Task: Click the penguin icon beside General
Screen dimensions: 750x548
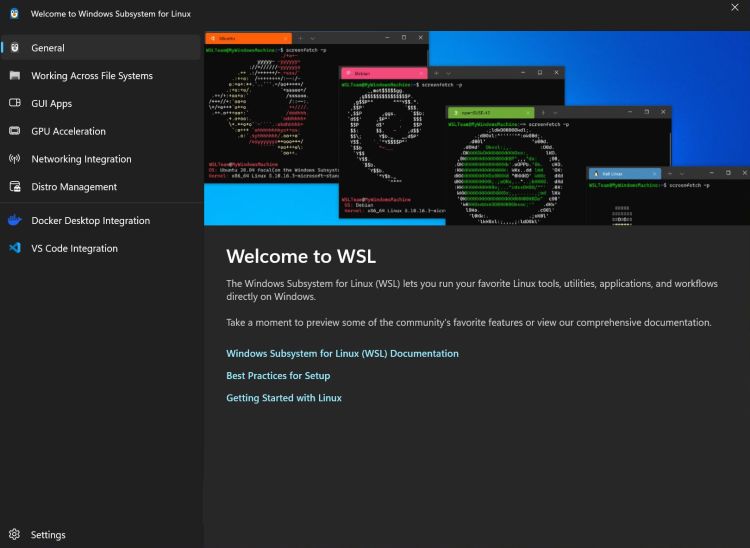Action: (14, 48)
